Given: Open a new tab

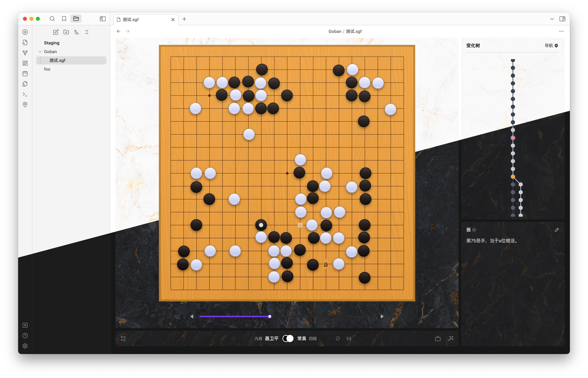Looking at the screenshot, I should [184, 19].
